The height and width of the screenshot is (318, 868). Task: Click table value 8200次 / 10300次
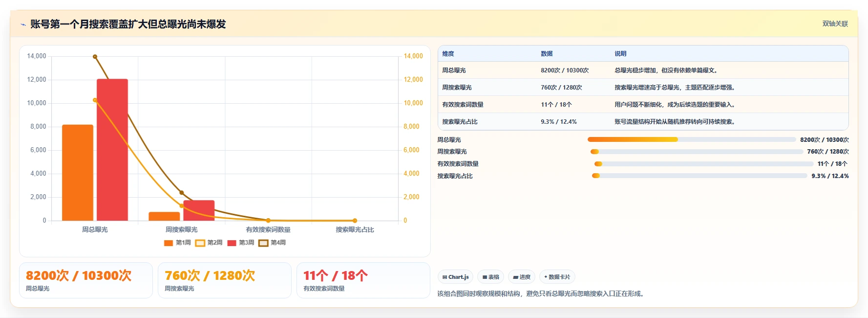[565, 70]
